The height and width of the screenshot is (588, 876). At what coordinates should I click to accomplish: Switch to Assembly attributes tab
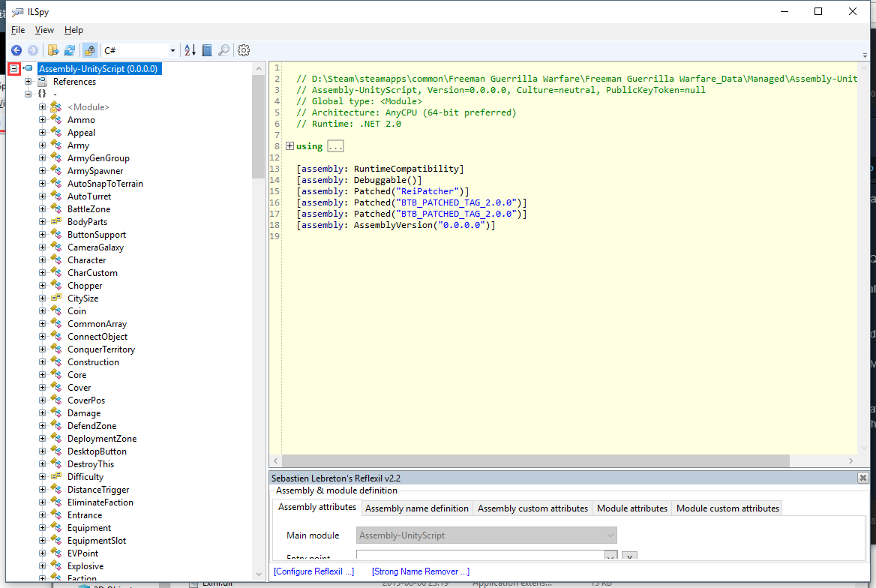pos(316,507)
